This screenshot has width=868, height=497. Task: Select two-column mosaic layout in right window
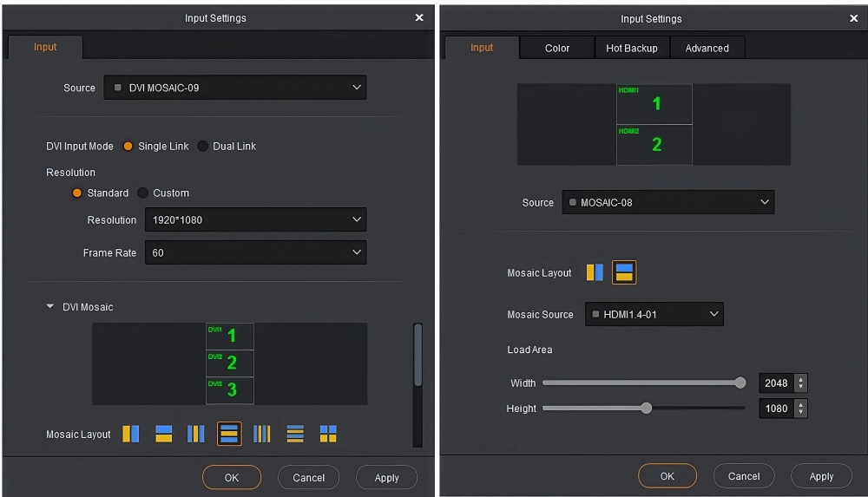(595, 272)
